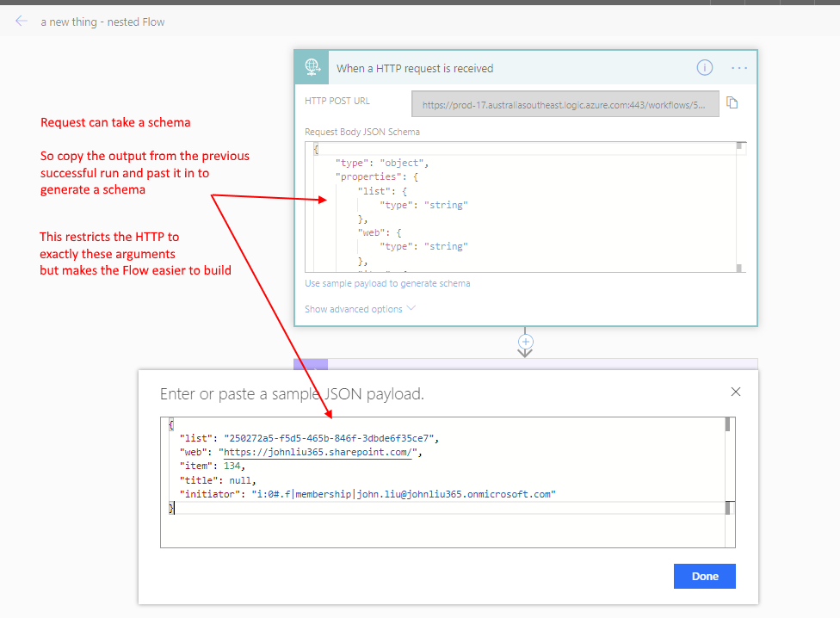The width and height of the screenshot is (840, 618).
Task: Click the plus icon to insert a step
Action: 525,342
